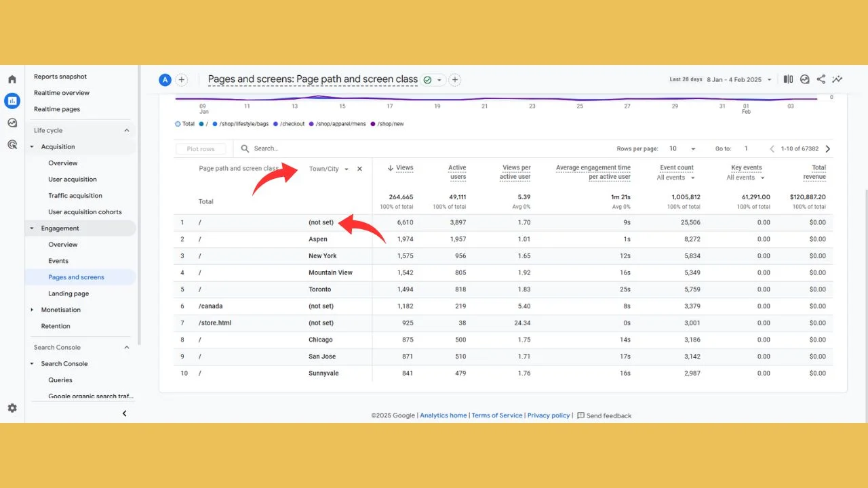Open User acquisition cohorts report

tap(85, 212)
